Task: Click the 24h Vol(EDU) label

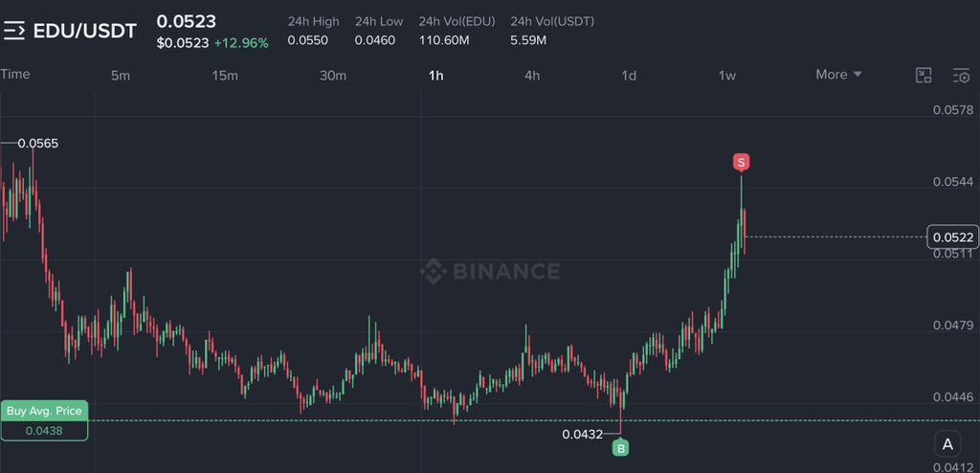Action: 457,21
